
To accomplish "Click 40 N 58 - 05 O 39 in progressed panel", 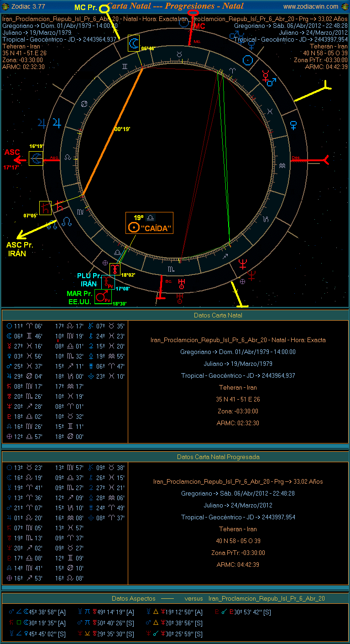I will 237,541.
